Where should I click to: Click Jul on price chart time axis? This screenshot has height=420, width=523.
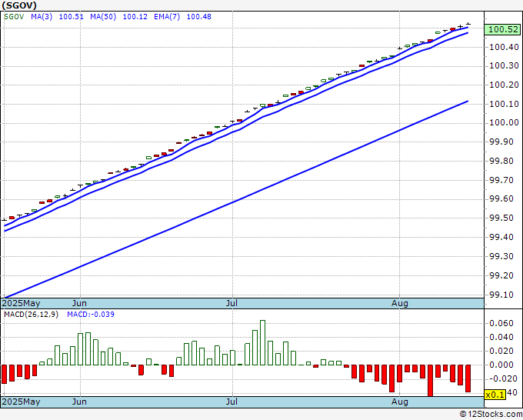[232, 303]
